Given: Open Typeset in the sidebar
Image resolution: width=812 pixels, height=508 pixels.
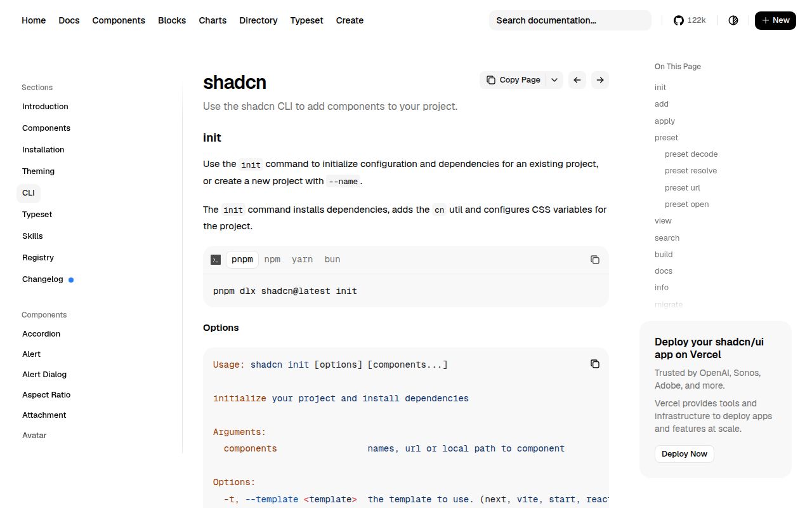Looking at the screenshot, I should [x=37, y=215].
